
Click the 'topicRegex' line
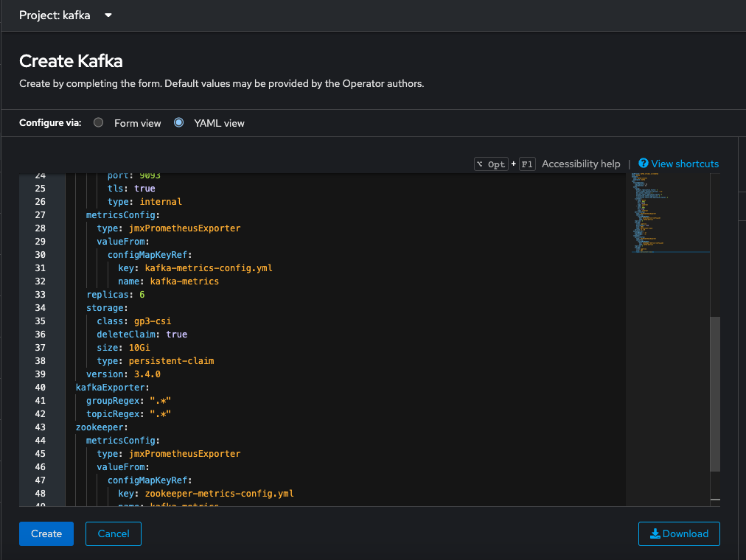coord(128,414)
